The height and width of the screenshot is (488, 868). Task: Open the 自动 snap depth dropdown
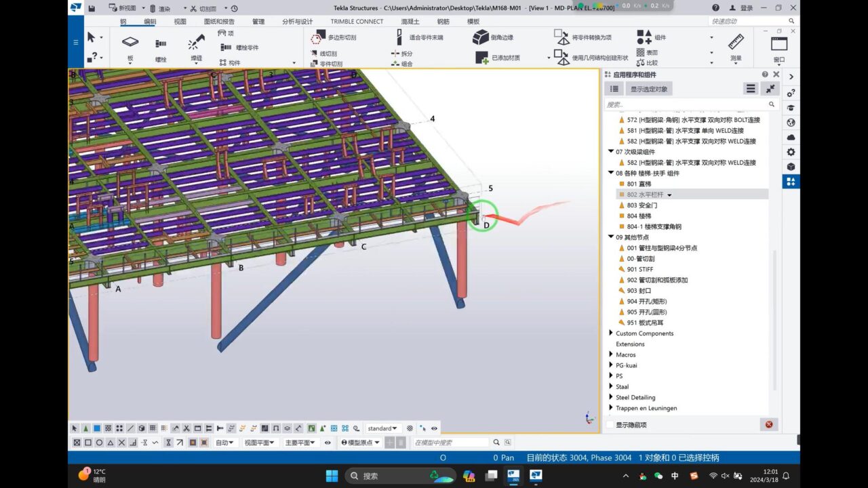[x=224, y=443]
